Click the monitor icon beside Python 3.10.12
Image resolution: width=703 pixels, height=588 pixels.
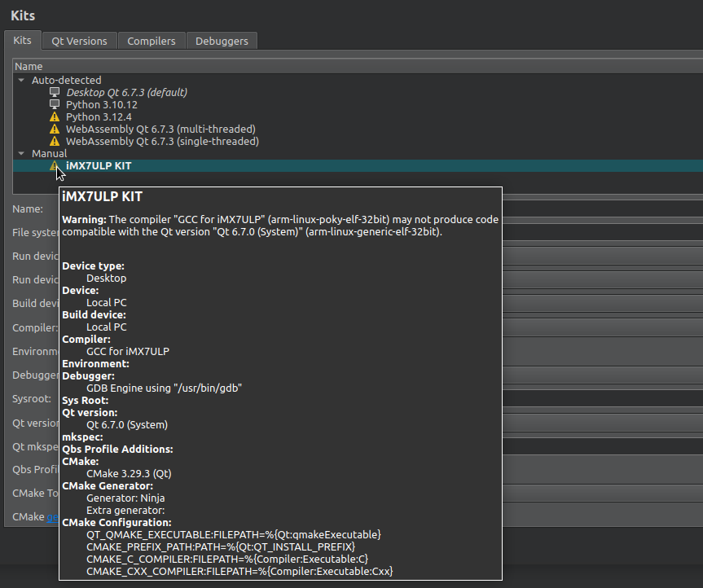click(55, 104)
